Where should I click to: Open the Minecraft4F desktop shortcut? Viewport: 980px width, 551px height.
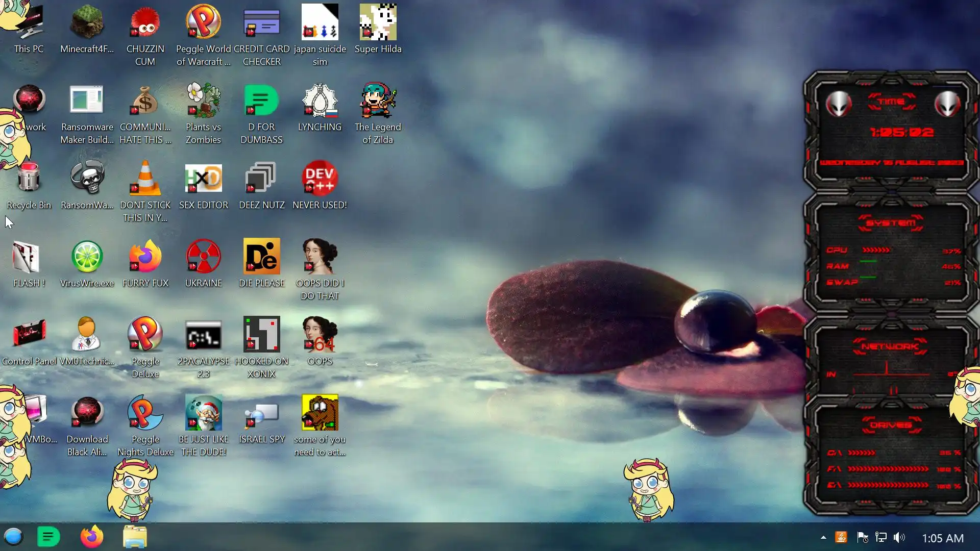click(x=87, y=23)
